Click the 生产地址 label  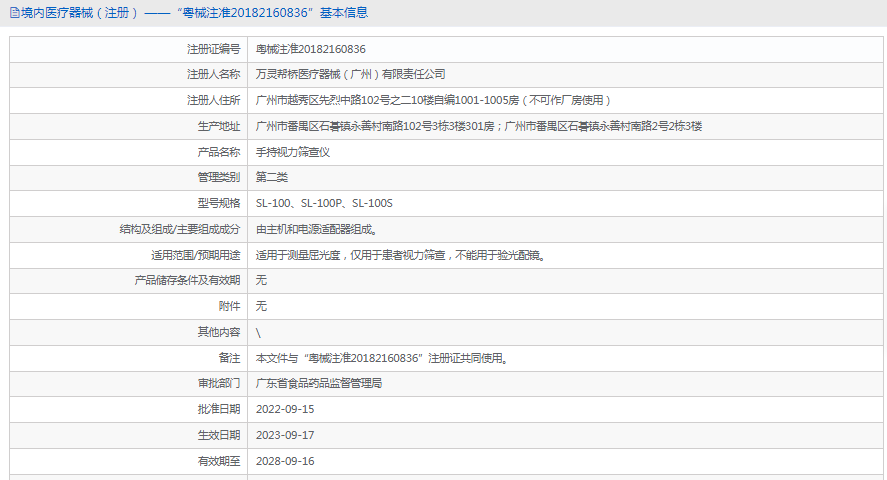219,127
